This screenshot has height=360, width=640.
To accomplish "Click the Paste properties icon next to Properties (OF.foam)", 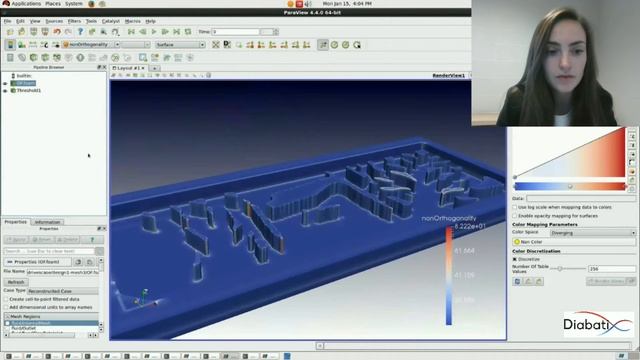I will [x=90, y=262].
